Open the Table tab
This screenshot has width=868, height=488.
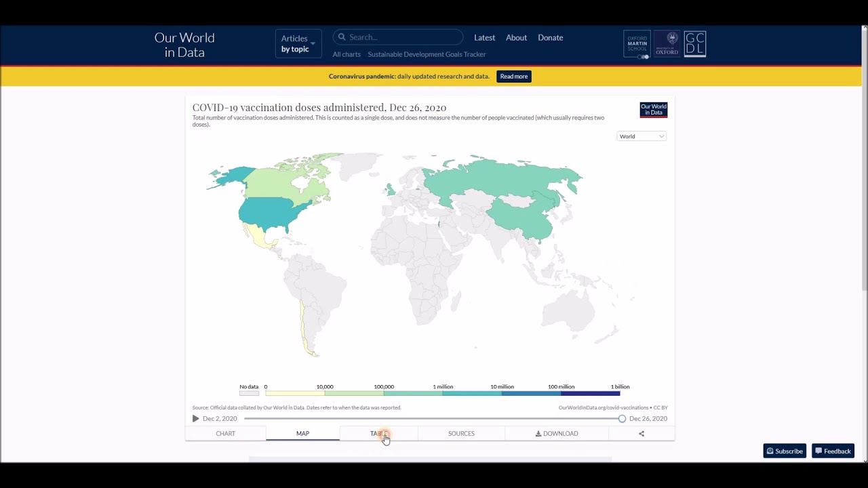[x=378, y=434]
